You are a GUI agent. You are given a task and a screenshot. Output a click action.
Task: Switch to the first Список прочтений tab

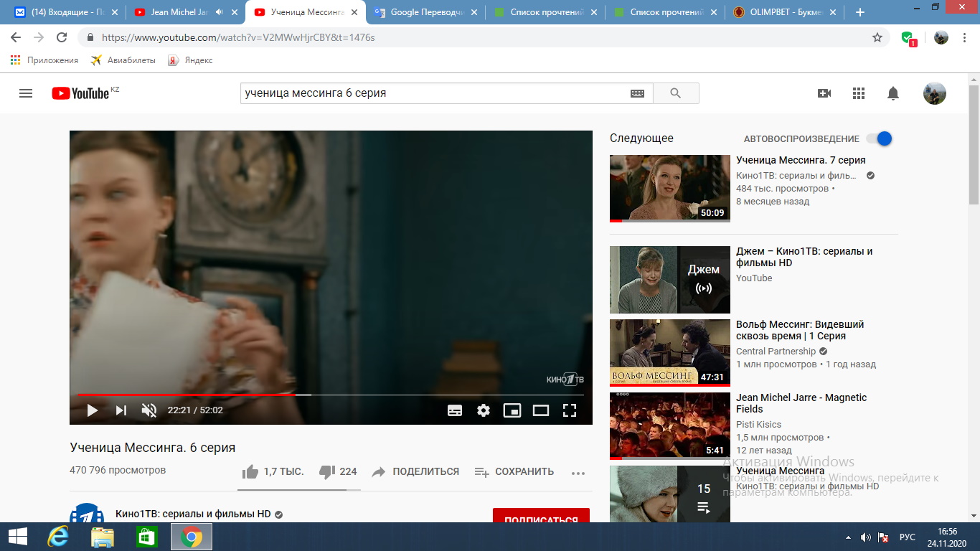click(x=545, y=12)
